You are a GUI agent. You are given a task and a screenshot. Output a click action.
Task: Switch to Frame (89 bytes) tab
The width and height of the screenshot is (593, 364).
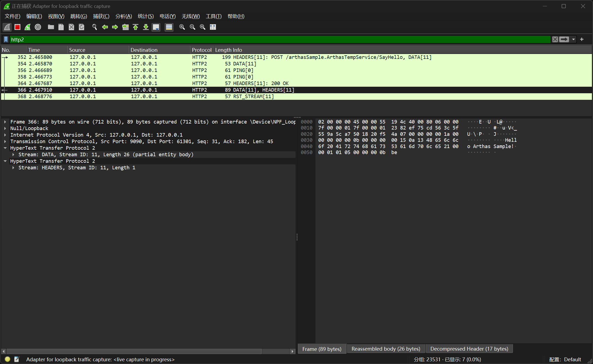[322, 349]
